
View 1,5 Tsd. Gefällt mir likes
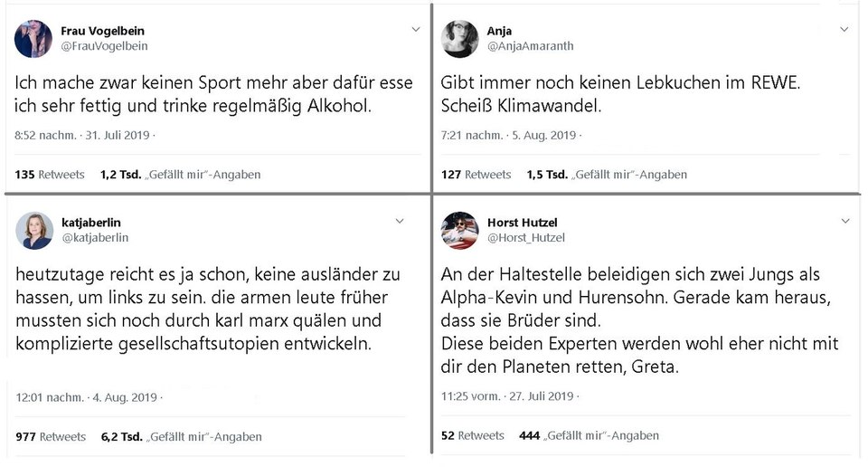607,175
